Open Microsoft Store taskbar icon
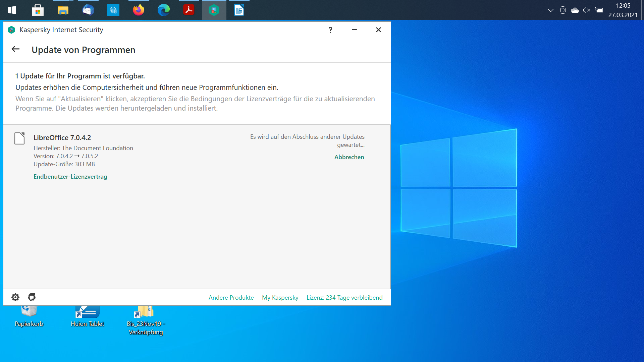Image resolution: width=644 pixels, height=362 pixels. coord(38,10)
